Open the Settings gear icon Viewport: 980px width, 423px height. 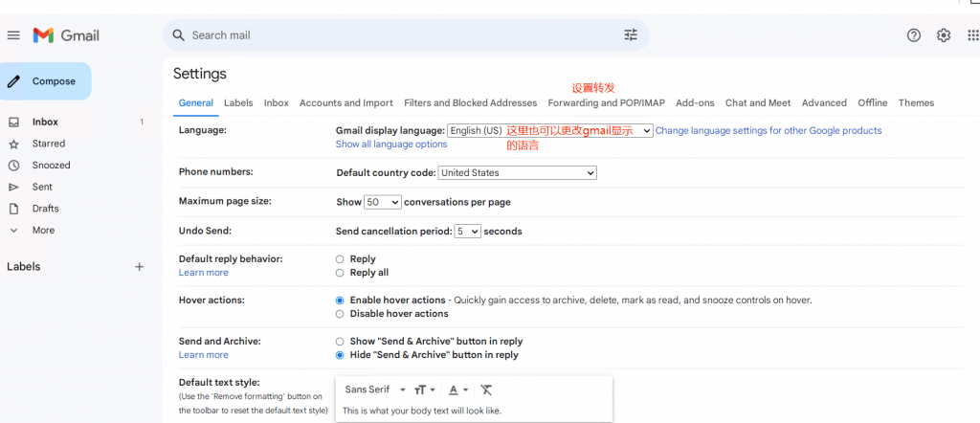point(943,35)
